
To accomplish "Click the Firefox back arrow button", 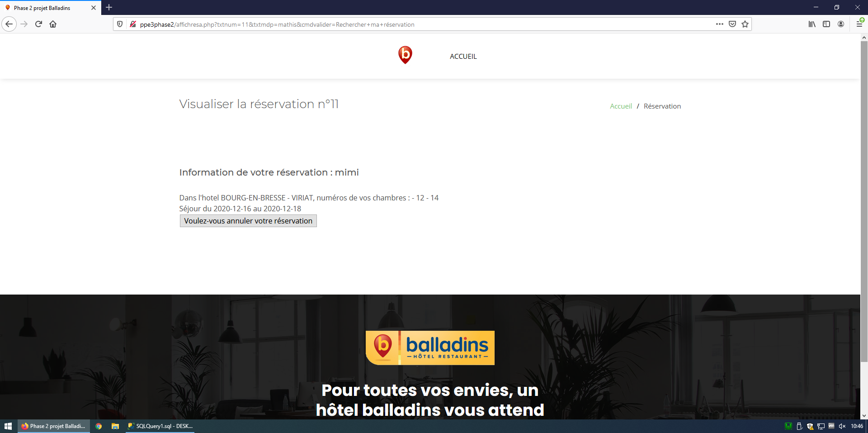I will [9, 24].
